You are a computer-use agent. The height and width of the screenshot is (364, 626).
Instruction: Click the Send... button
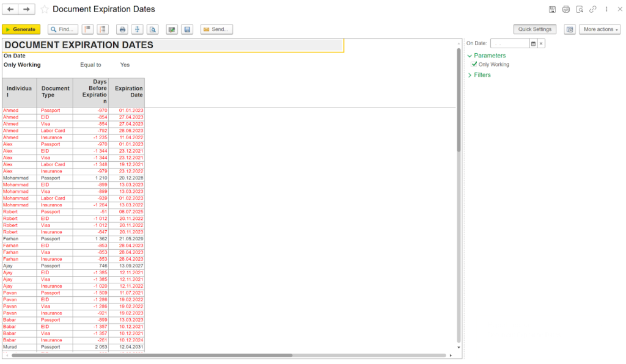[x=216, y=29]
